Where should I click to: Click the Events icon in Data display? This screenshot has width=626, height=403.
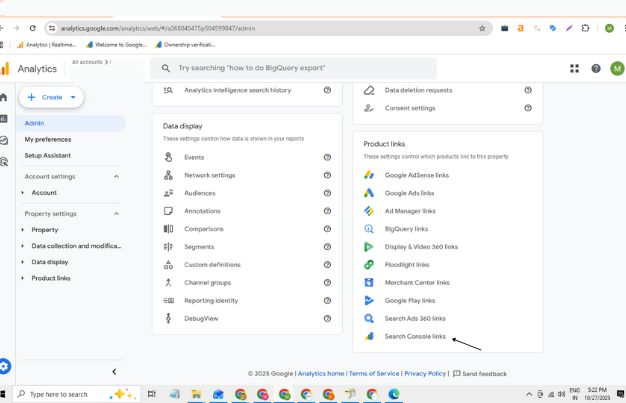[x=168, y=157]
